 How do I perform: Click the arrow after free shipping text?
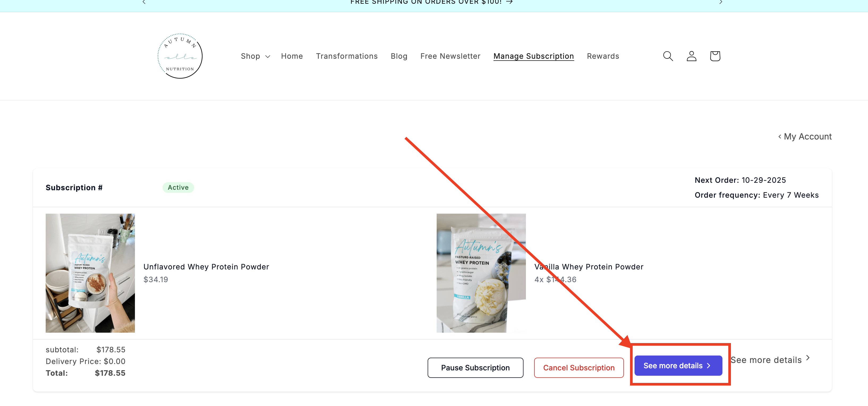pyautogui.click(x=509, y=2)
